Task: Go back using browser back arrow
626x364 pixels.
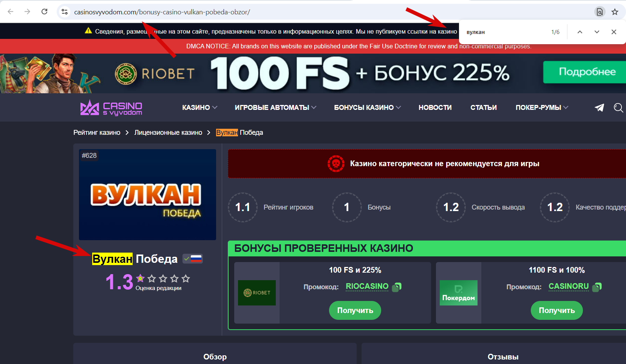Action: tap(11, 12)
